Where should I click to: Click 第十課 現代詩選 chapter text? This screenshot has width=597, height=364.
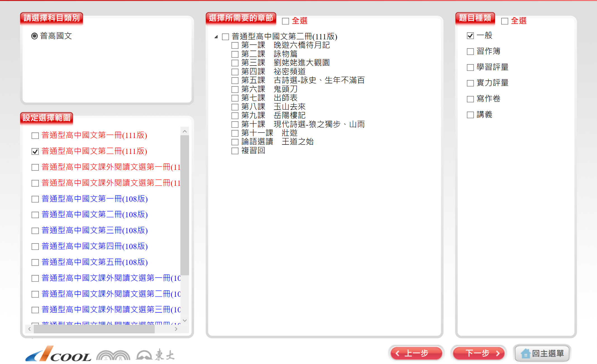coord(303,124)
